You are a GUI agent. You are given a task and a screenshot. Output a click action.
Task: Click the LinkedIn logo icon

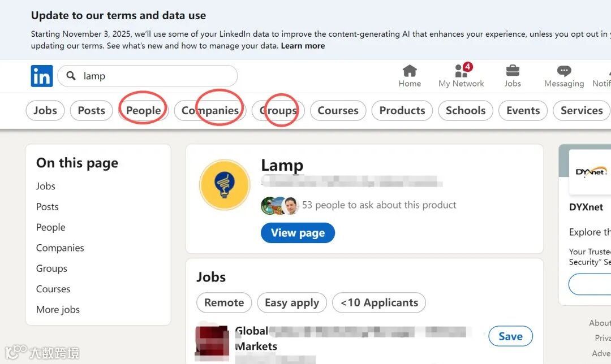tap(41, 76)
